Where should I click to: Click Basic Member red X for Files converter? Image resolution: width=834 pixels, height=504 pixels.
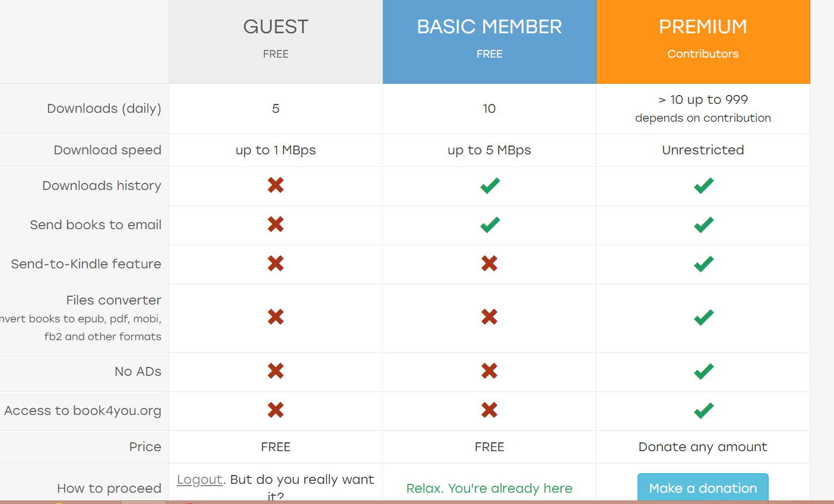point(489,317)
